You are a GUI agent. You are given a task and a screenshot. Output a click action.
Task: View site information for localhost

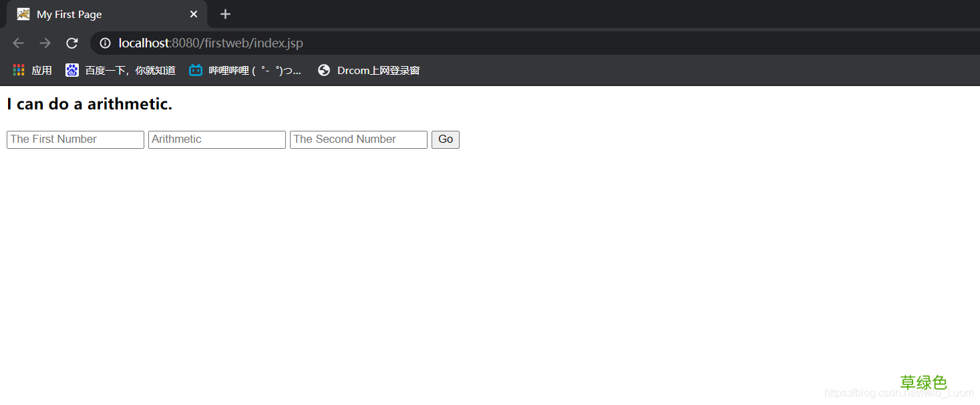105,43
